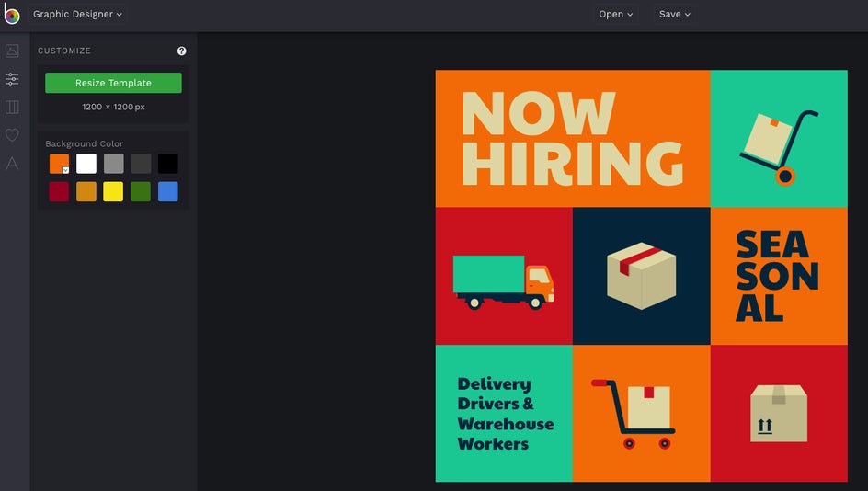Select the hand truck graphic on teal
This screenshot has width=868, height=491.
[778, 147]
